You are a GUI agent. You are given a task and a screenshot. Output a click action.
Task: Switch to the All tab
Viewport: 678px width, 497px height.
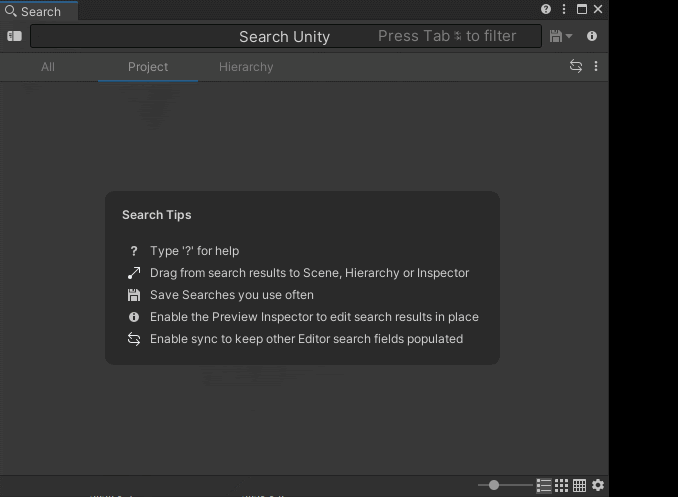tap(47, 67)
